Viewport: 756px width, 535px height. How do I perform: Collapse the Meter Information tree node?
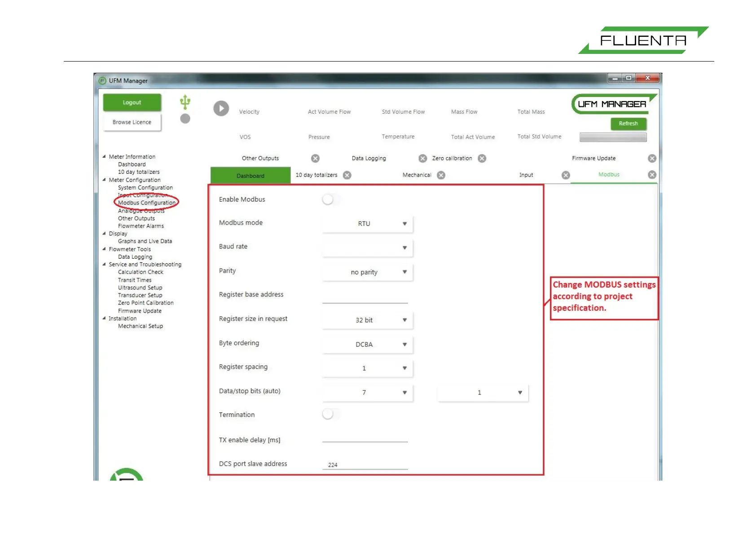(x=104, y=157)
